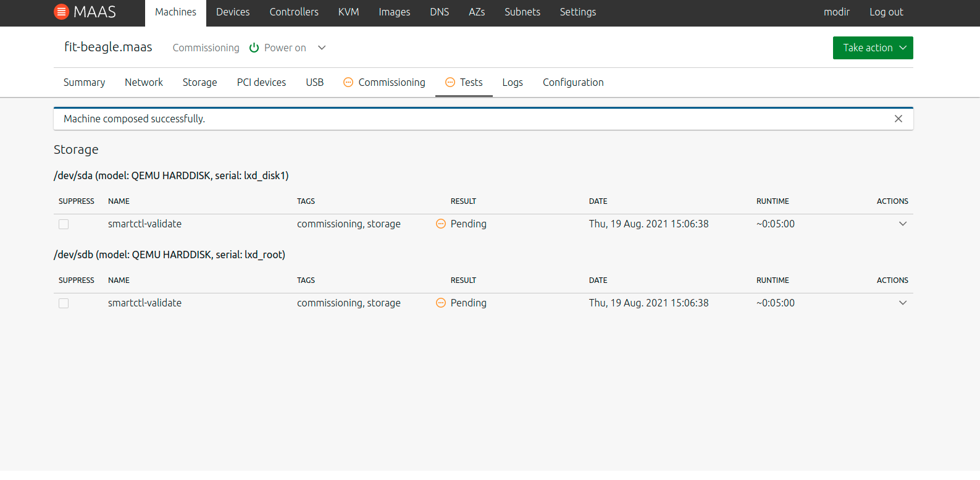Dismiss the machine composed notification
The image size is (980, 480).
[x=898, y=119]
